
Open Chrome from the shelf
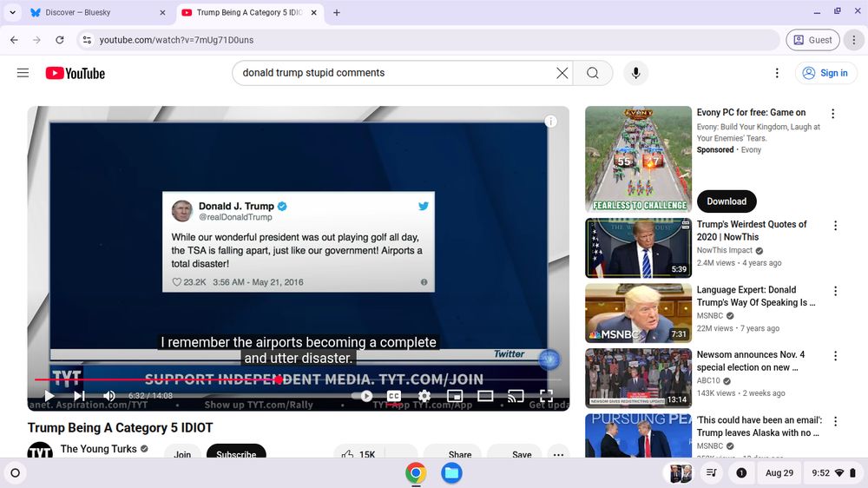416,473
